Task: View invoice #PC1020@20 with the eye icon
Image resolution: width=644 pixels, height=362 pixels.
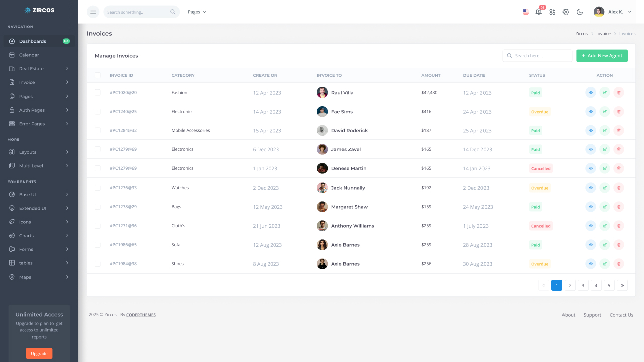Action: click(x=591, y=93)
